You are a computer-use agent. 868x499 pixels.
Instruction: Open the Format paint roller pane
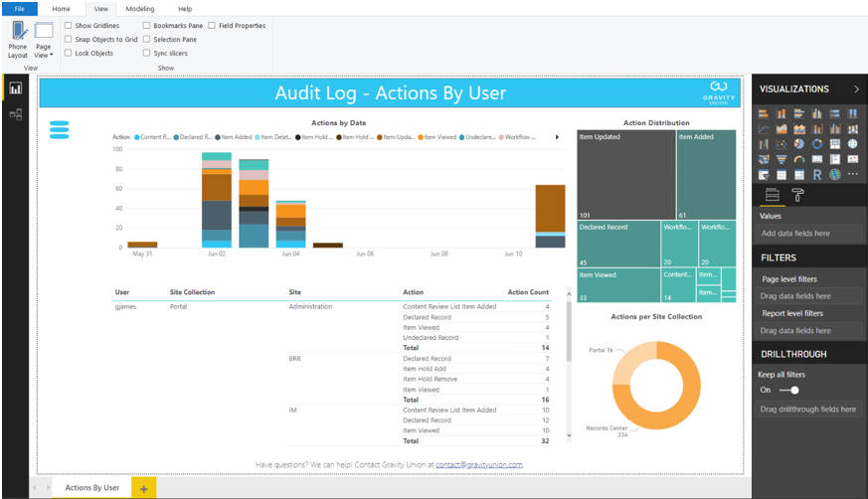(x=797, y=195)
